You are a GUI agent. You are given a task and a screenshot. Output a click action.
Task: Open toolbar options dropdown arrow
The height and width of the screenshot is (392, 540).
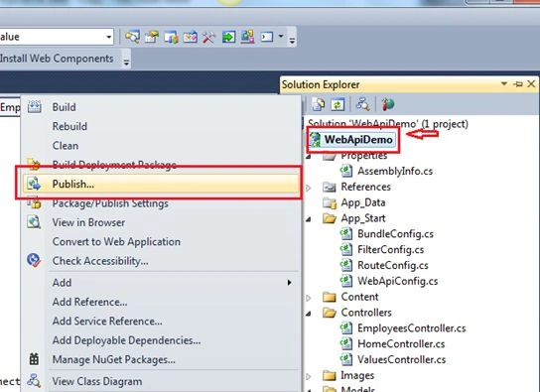(292, 41)
